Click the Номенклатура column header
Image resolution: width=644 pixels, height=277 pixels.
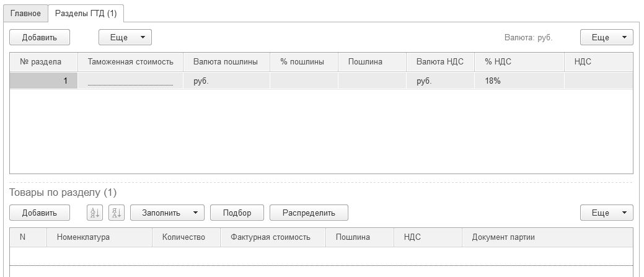[83, 237]
